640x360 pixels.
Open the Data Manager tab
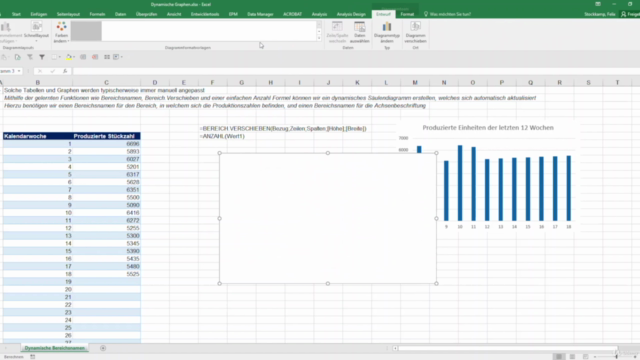pyautogui.click(x=260, y=14)
